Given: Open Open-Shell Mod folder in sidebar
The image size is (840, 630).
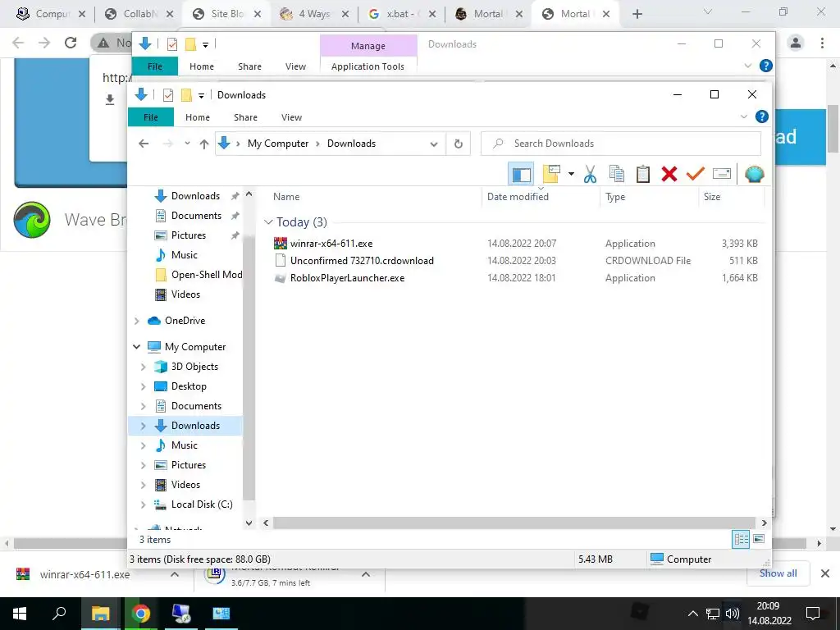Looking at the screenshot, I should pyautogui.click(x=199, y=275).
